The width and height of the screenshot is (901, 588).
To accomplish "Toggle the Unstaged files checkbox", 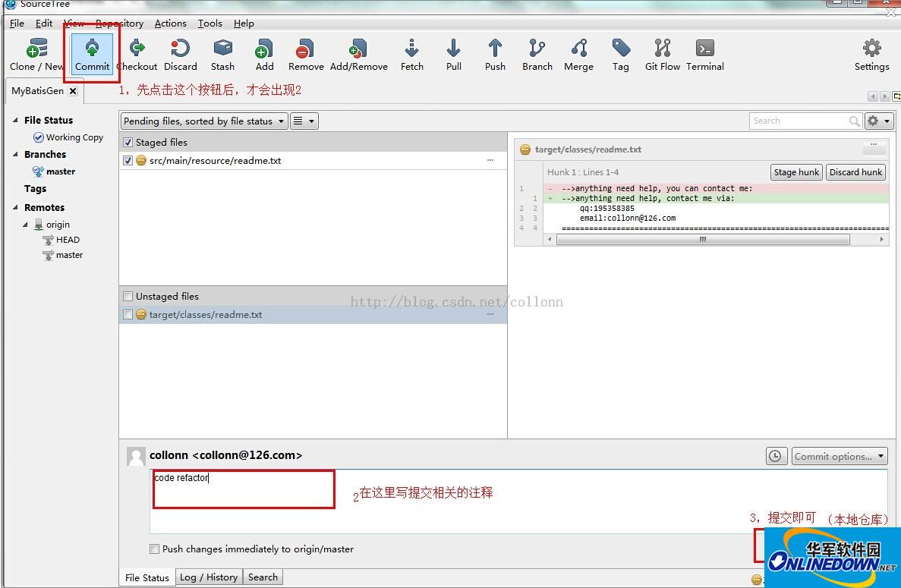I will [x=128, y=297].
